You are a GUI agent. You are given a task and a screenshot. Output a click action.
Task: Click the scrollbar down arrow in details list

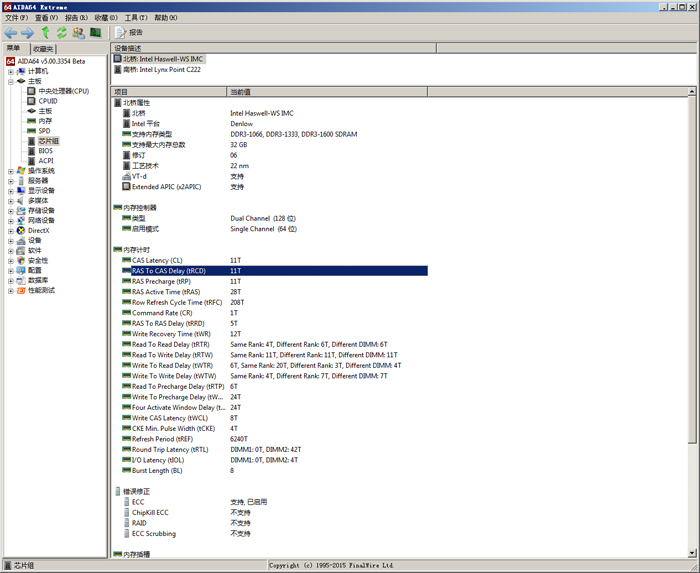(x=692, y=553)
